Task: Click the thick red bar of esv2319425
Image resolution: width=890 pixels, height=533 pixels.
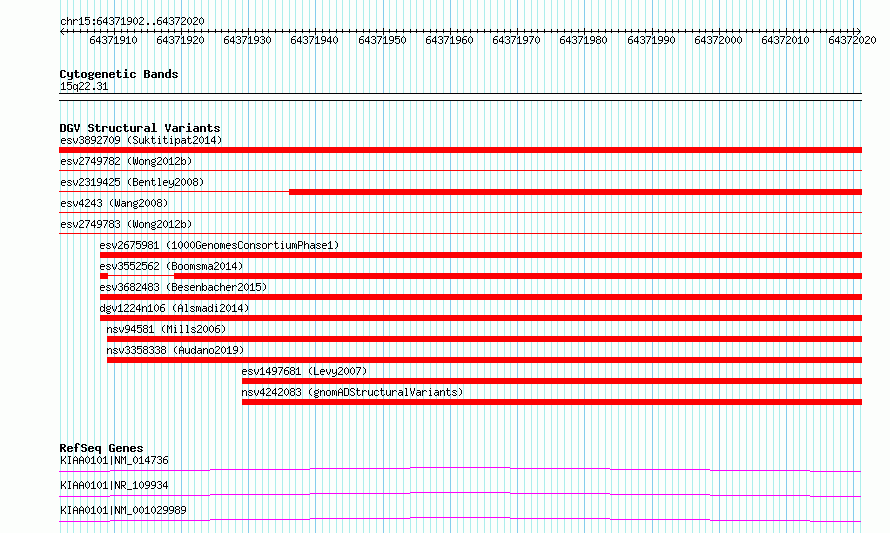Action: [576, 192]
